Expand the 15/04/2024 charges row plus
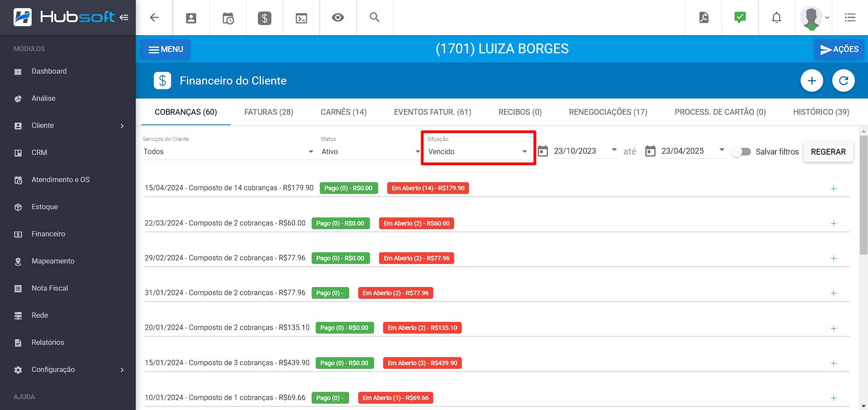The width and height of the screenshot is (868, 410). [834, 189]
